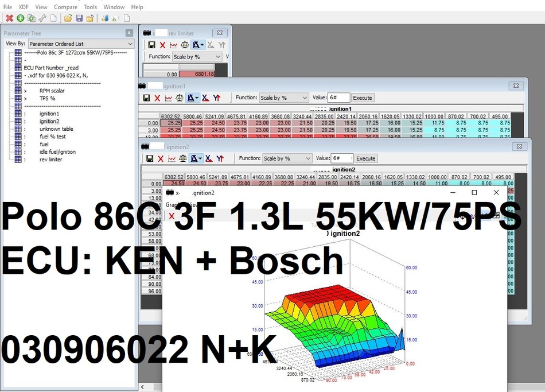Click Value input field in ignition2 window
Image resolution: width=545 pixels, height=392 pixels.
coord(342,158)
